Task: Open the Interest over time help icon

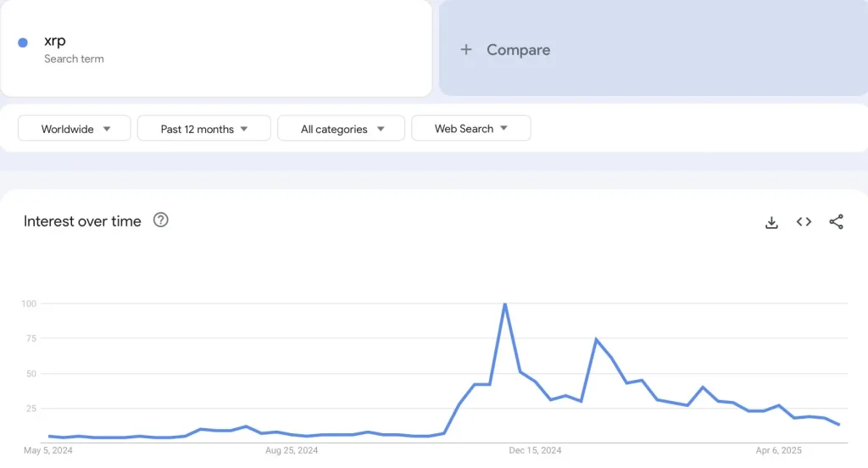Action: coord(161,220)
